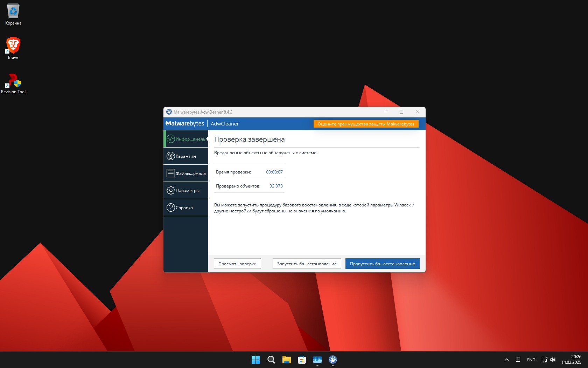Screen dimensions: 588x368
Task: Select the Dashboard (Информационная панель) tab
Action: pyautogui.click(x=186, y=139)
